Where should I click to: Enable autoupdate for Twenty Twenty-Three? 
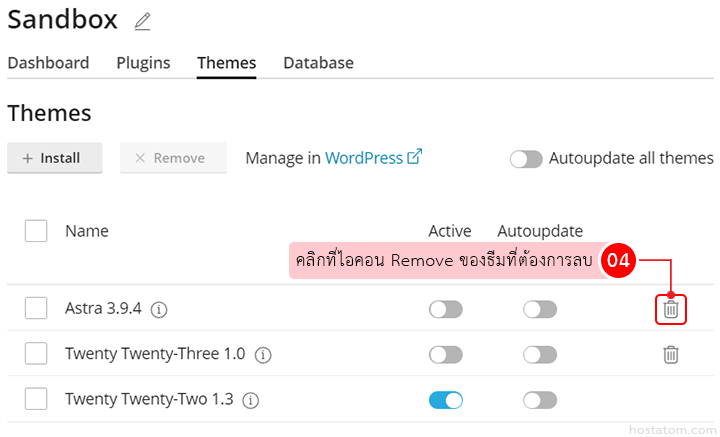click(539, 354)
